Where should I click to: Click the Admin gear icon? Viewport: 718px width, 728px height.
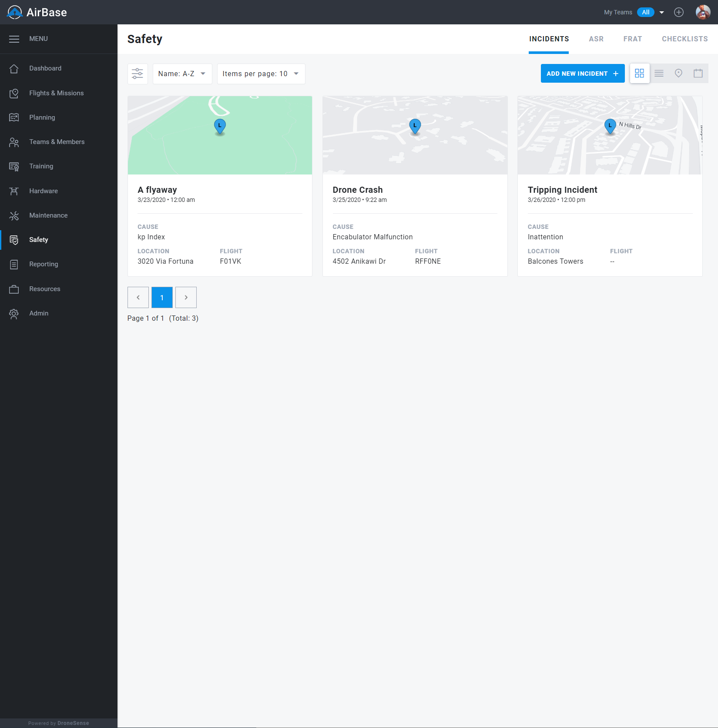tap(14, 313)
